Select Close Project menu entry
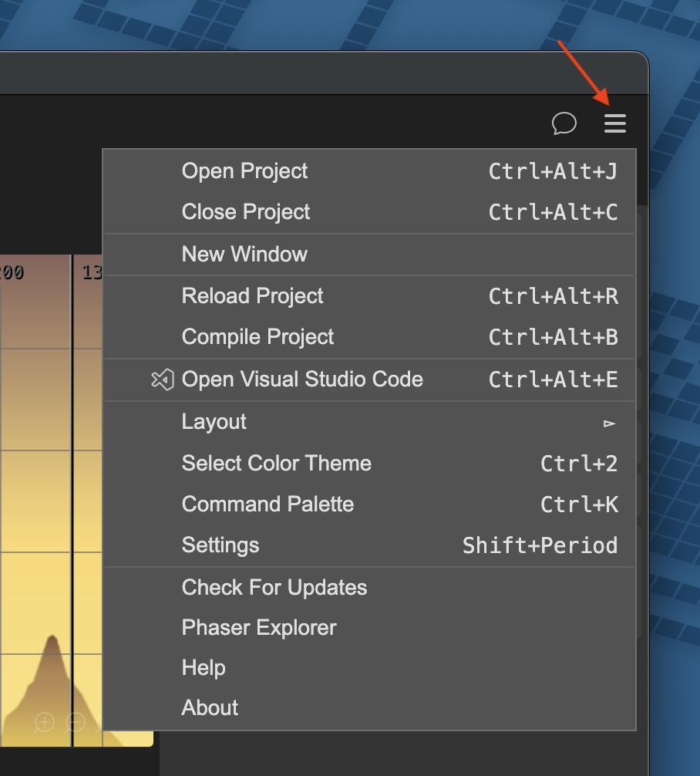This screenshot has height=776, width=700. point(246,212)
